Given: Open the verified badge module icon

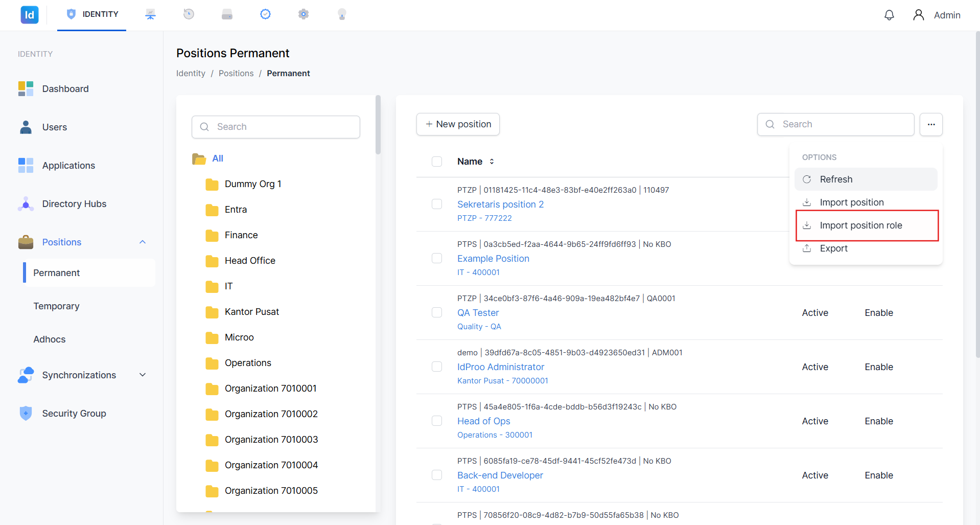Looking at the screenshot, I should [x=265, y=14].
